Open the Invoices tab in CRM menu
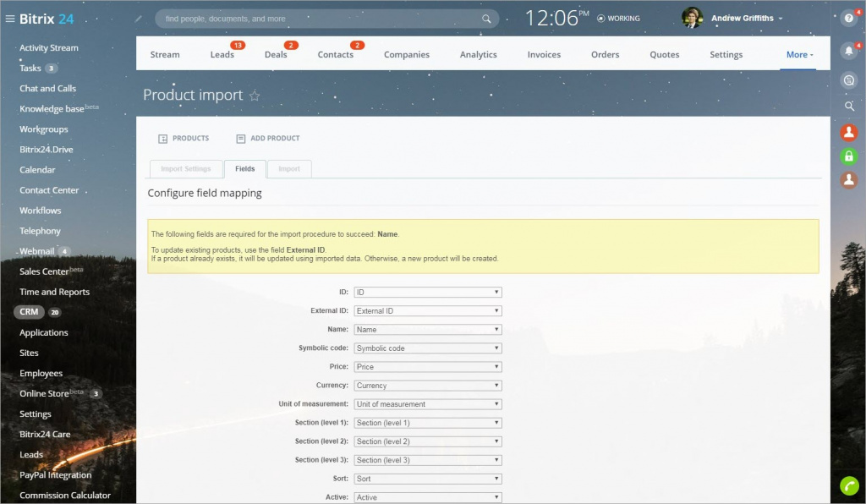The image size is (866, 504). click(x=544, y=55)
